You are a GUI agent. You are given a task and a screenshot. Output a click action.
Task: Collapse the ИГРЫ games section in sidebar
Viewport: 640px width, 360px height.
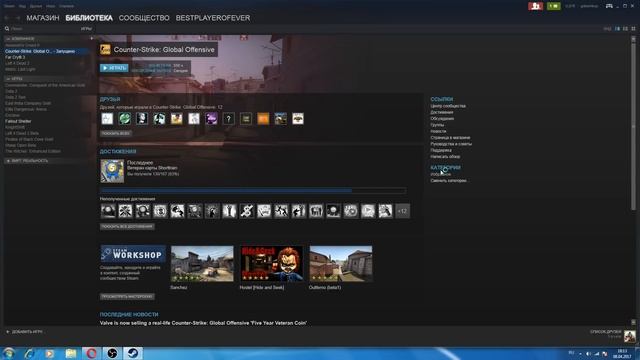click(x=8, y=79)
